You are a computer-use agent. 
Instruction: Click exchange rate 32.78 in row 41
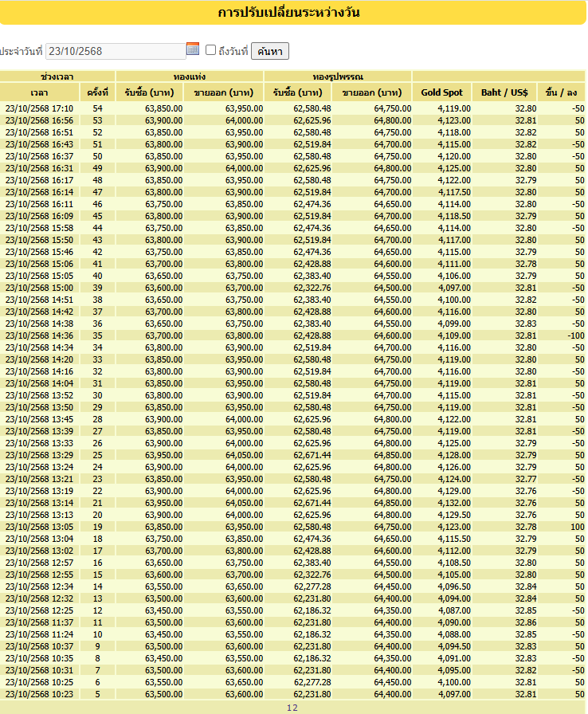point(526,264)
